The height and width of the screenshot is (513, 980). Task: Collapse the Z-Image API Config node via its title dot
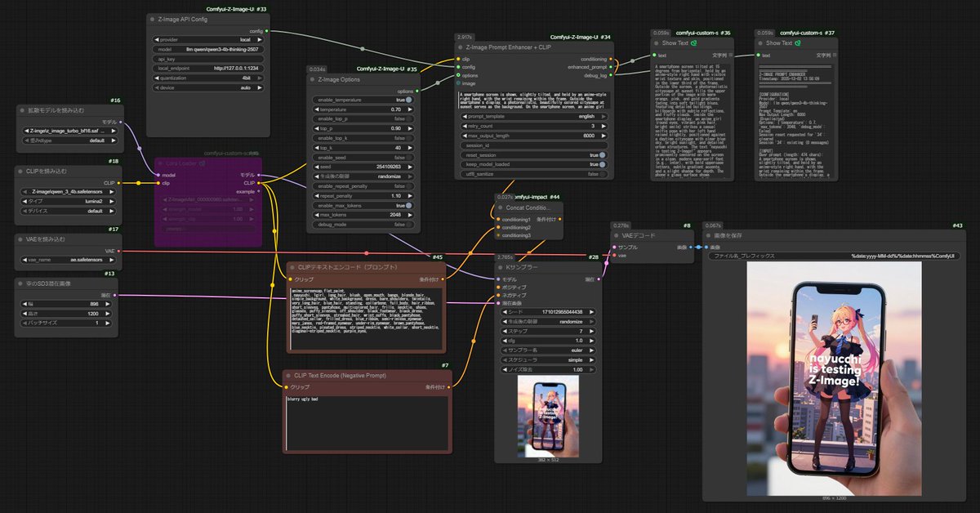[154, 20]
